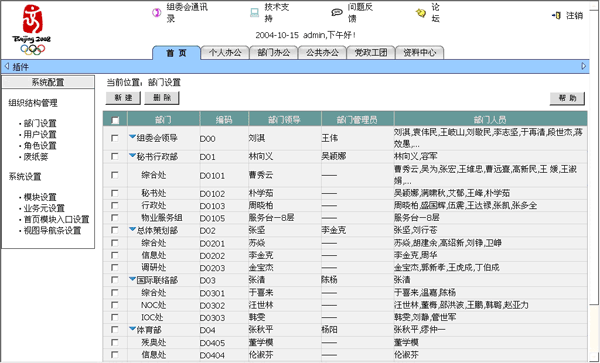This screenshot has width=600, height=363.
Task: Open the 资料中心 tab
Action: tap(419, 53)
